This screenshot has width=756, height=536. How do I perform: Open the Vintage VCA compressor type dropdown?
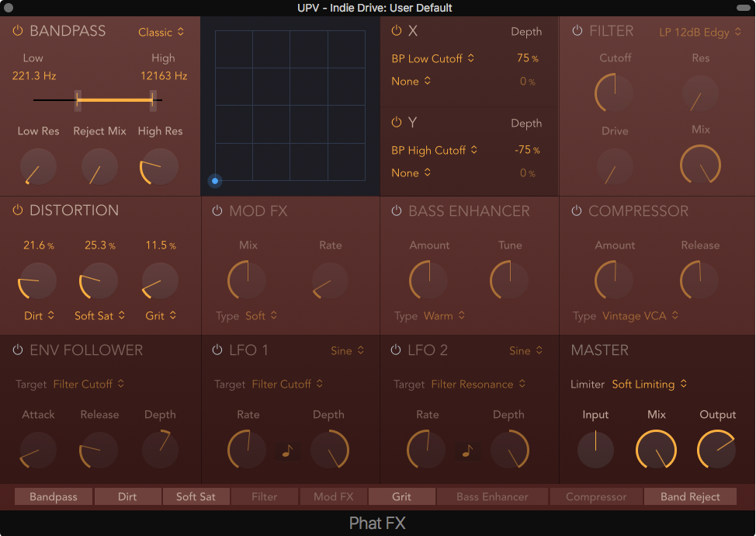640,316
